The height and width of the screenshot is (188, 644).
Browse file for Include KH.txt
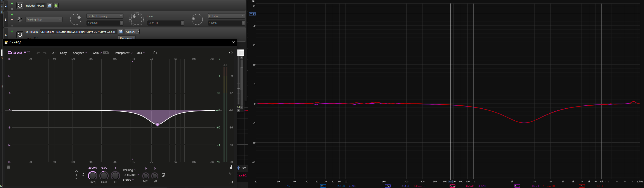point(49,5)
